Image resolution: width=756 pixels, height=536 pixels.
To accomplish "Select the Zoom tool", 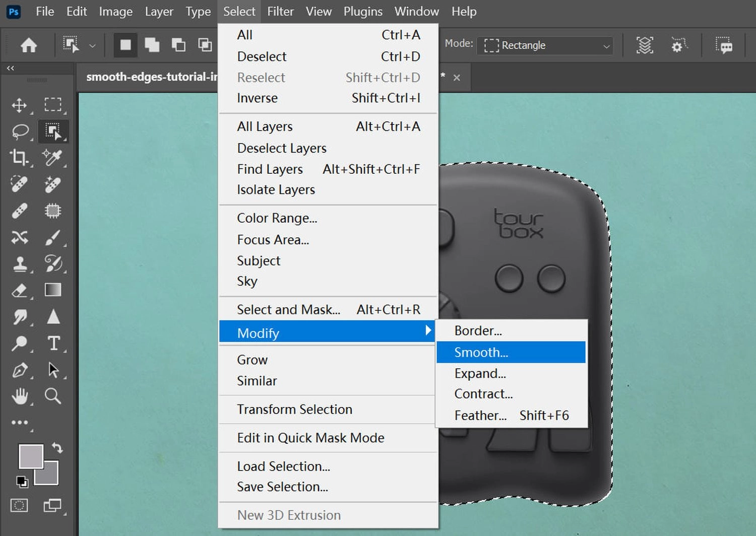I will pyautogui.click(x=53, y=396).
